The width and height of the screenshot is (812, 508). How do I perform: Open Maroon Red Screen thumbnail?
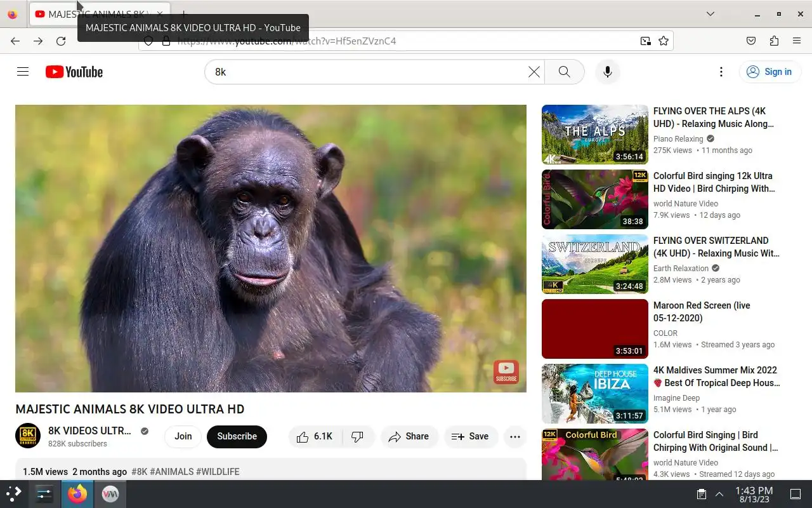point(595,329)
